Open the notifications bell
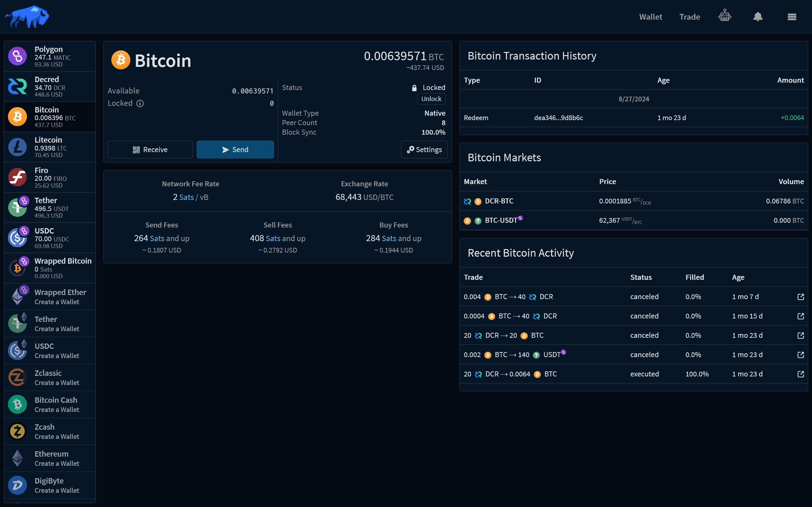This screenshot has width=812, height=507. [x=758, y=16]
